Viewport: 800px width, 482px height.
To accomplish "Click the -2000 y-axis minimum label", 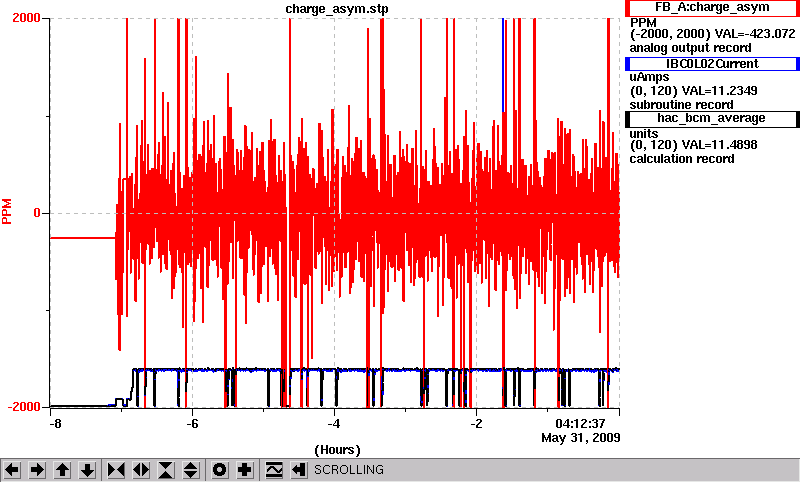I will click(x=23, y=407).
